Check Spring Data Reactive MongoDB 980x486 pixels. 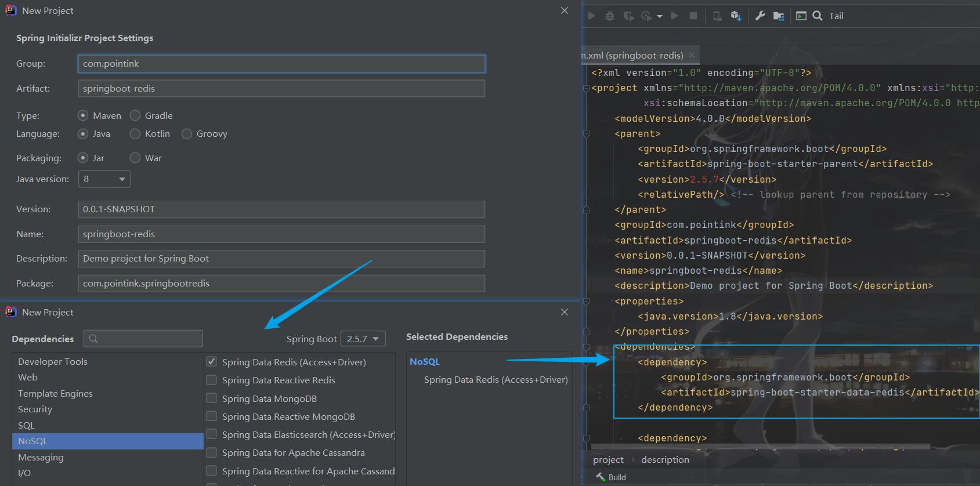pyautogui.click(x=212, y=416)
